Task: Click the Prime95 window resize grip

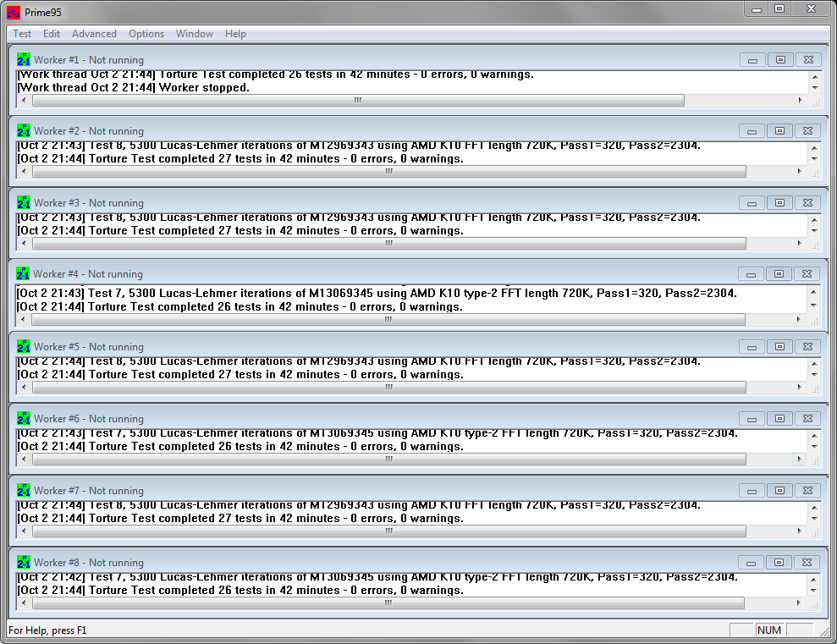Action: 825,631
